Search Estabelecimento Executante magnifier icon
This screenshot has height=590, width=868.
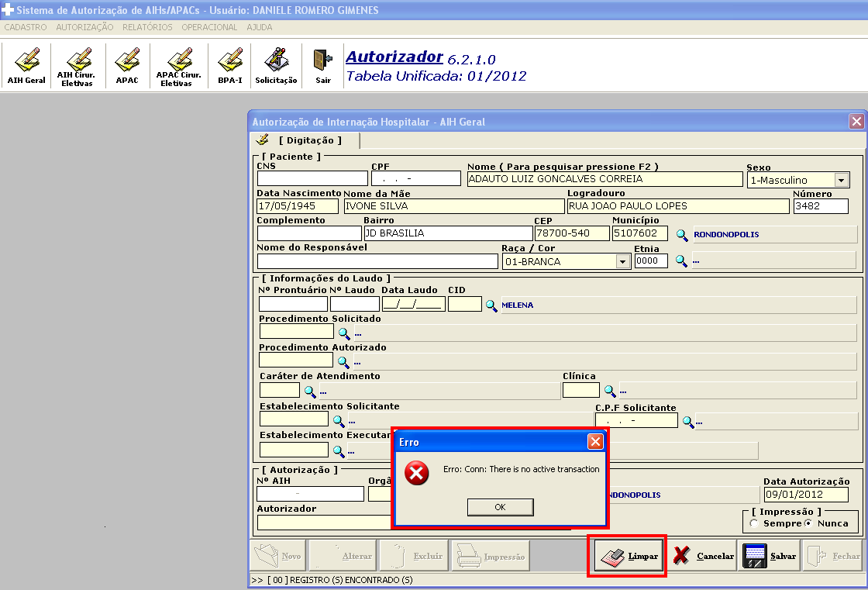(x=339, y=450)
